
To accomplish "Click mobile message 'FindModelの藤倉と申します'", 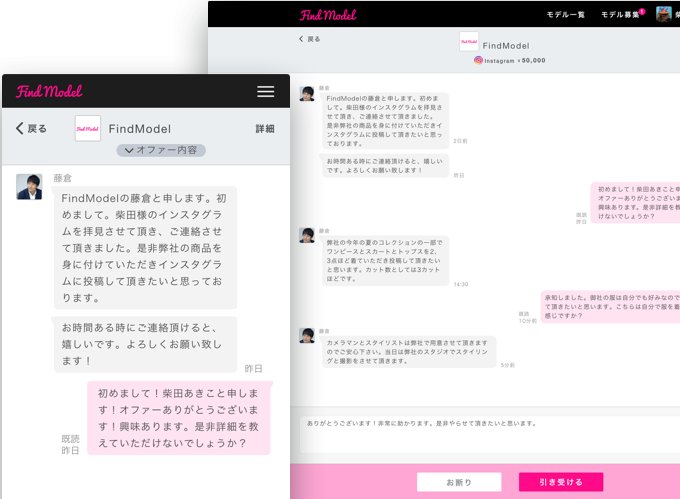I will pyautogui.click(x=145, y=248).
